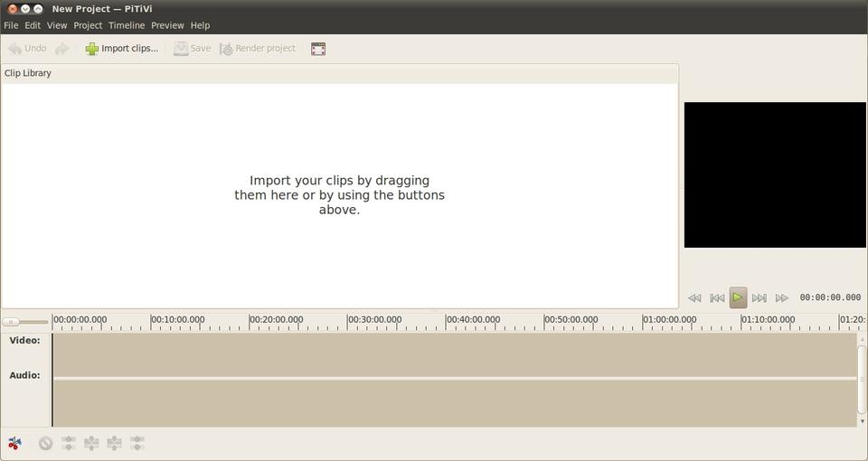Jump to the start of the timeline
This screenshot has width=868, height=461.
pos(717,297)
